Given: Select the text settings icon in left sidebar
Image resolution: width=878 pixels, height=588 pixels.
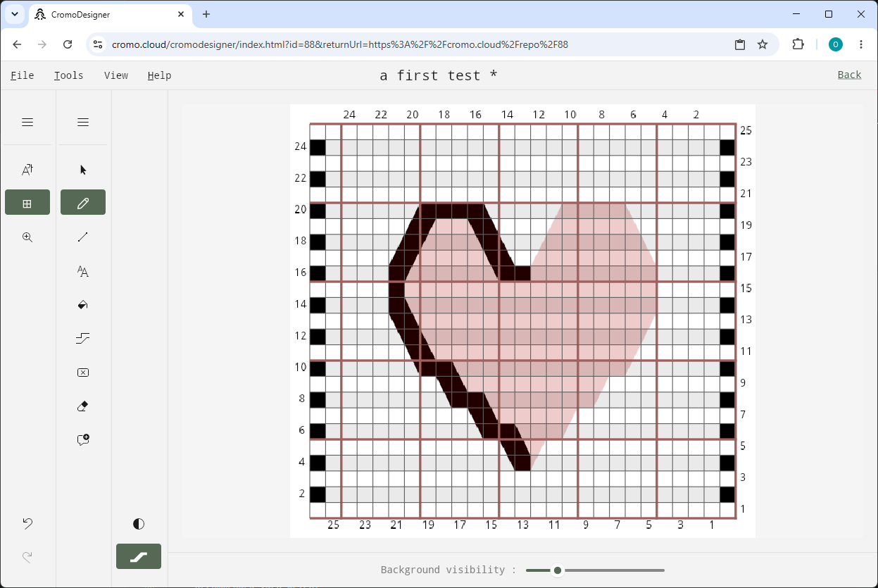Looking at the screenshot, I should click(x=27, y=169).
